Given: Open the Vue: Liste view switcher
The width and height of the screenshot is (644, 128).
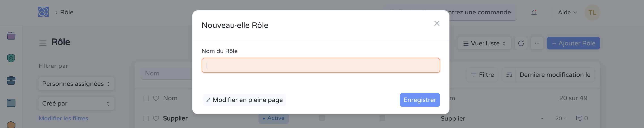Looking at the screenshot, I should (x=484, y=43).
